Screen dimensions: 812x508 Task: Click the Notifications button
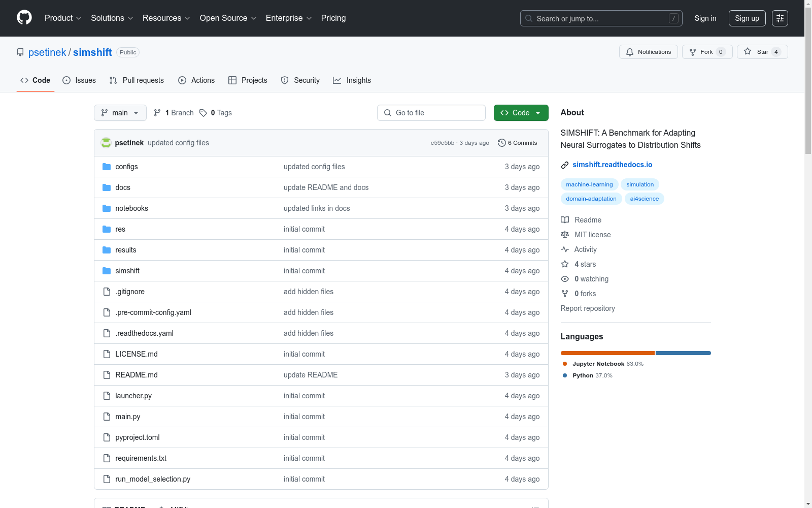tap(649, 52)
